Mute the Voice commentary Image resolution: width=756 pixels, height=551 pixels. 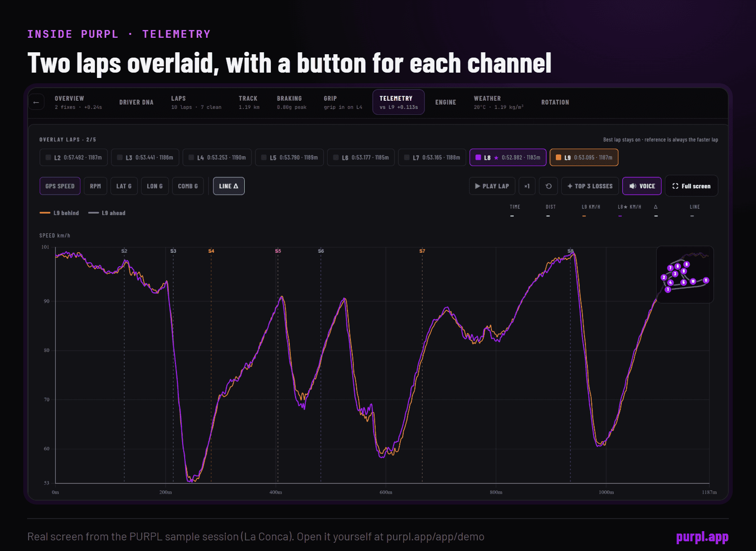click(x=642, y=186)
